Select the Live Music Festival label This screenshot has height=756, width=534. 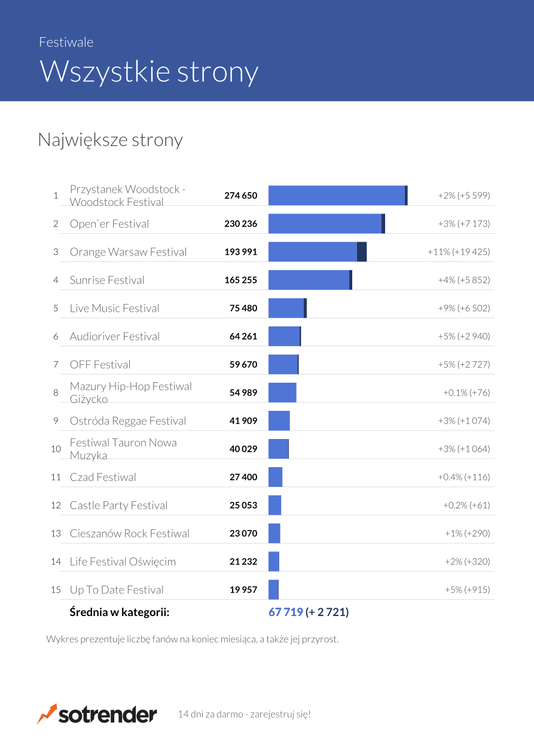pyautogui.click(x=114, y=308)
